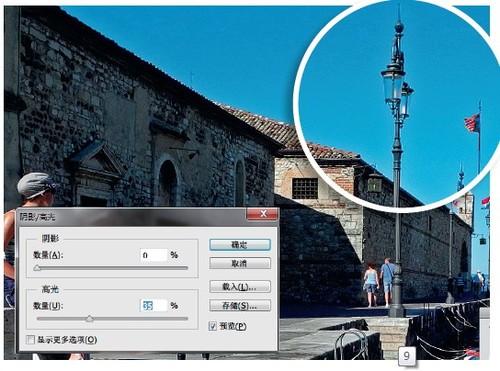The width and height of the screenshot is (500, 371).
Task: Click the 高光 amount slider handle
Action: click(89, 319)
